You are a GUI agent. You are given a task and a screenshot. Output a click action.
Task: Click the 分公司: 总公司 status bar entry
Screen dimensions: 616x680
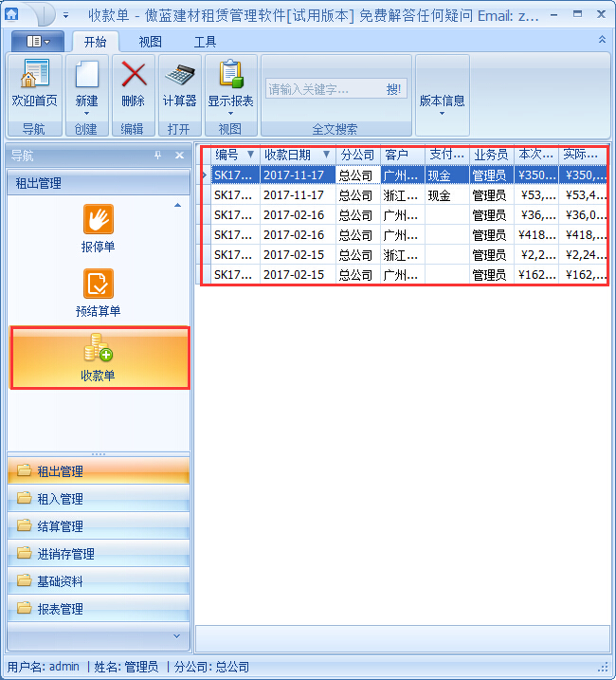coord(211,667)
